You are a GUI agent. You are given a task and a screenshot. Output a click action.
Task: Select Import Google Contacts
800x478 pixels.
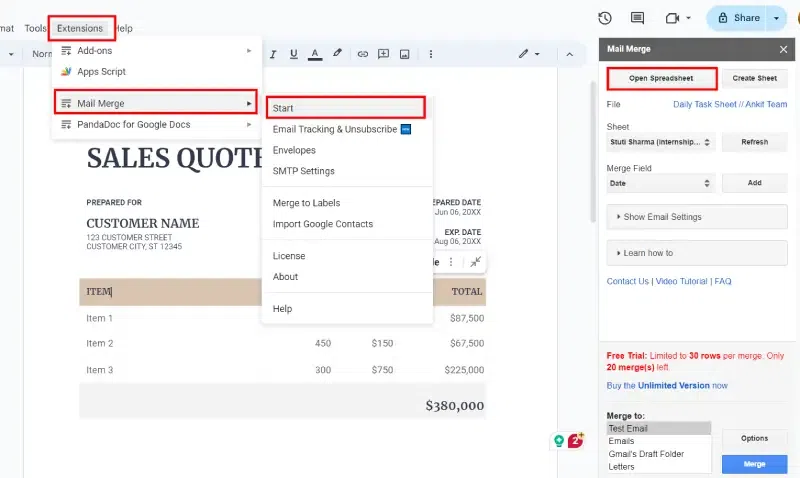coord(347,224)
